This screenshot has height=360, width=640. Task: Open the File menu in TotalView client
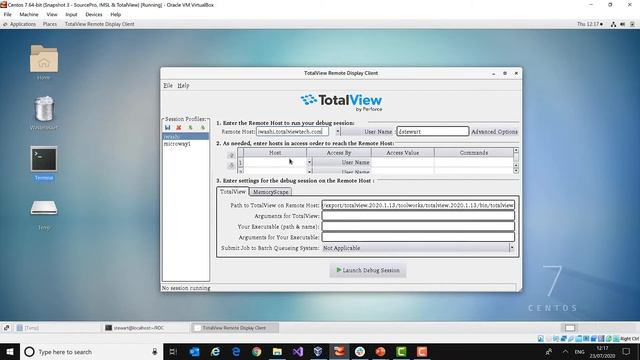(x=168, y=85)
